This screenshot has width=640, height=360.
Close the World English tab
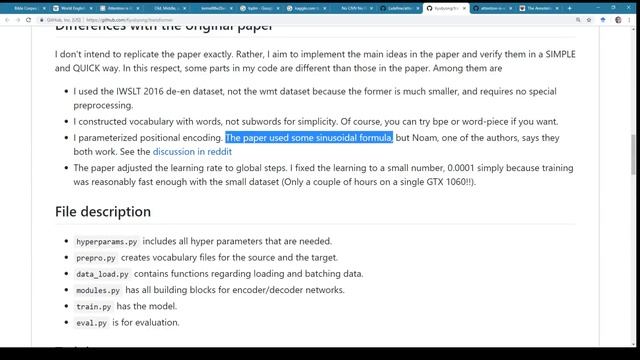[91, 8]
